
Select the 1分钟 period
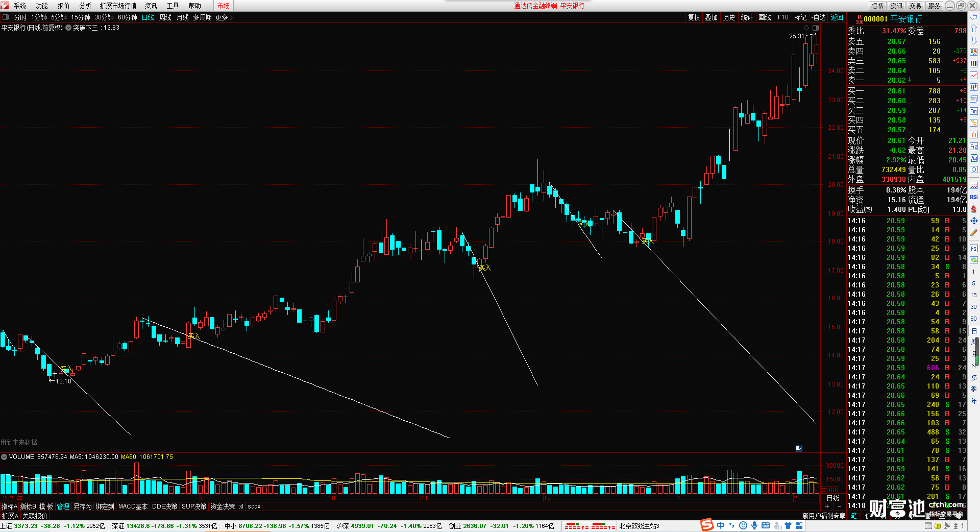coord(39,17)
